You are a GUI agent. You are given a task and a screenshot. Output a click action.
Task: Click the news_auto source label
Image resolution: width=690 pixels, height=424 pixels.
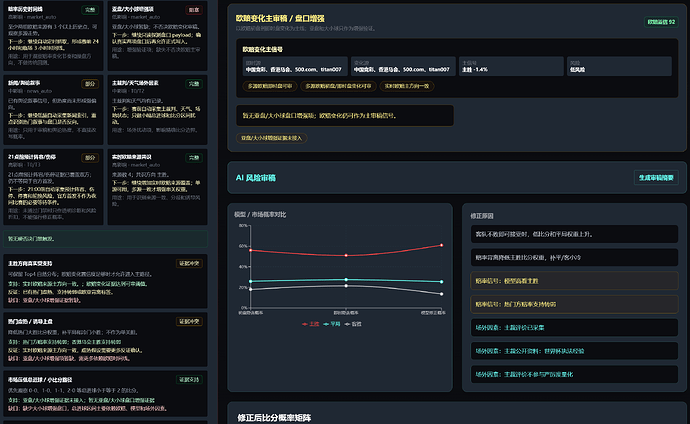[x=40, y=91]
